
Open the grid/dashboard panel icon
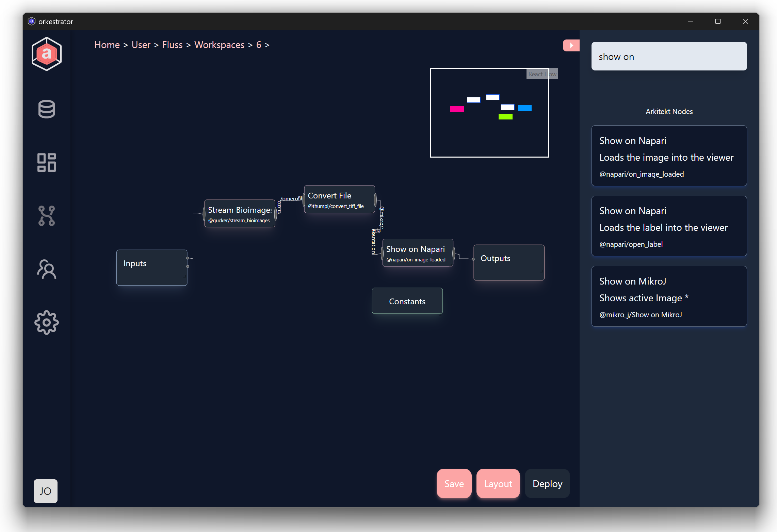point(46,162)
